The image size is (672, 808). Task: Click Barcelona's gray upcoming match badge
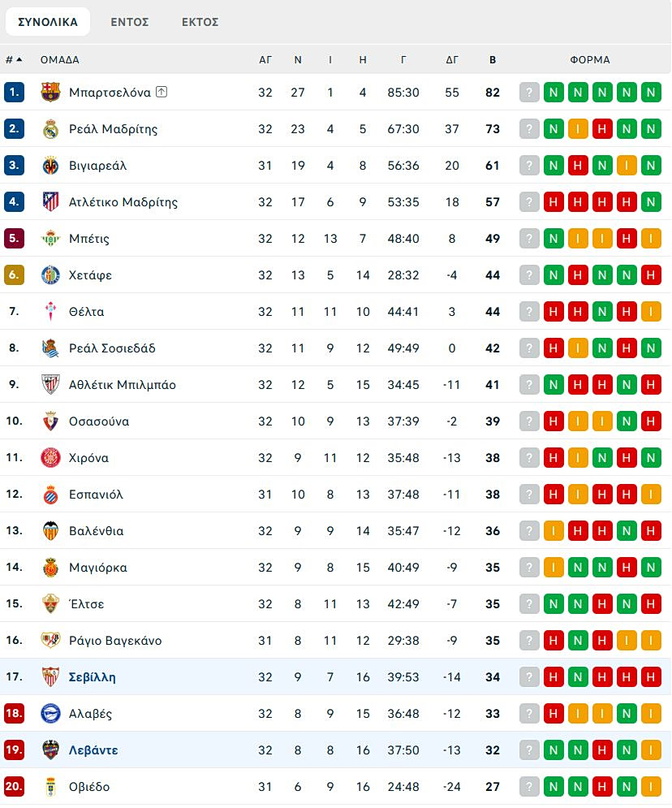[529, 93]
